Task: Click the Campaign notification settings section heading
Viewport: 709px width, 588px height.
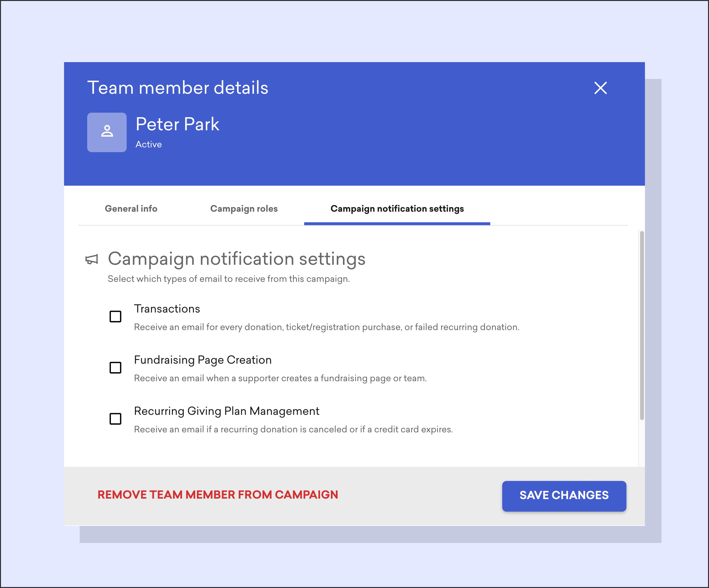Action: point(236,259)
